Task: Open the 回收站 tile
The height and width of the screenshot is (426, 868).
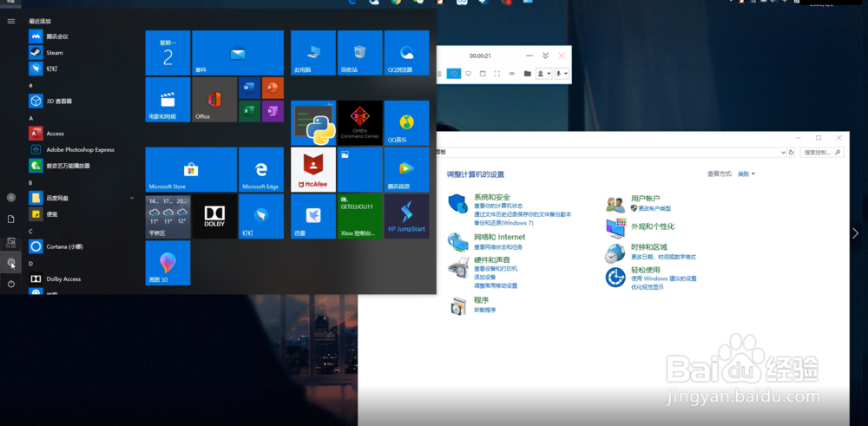Action: 360,53
